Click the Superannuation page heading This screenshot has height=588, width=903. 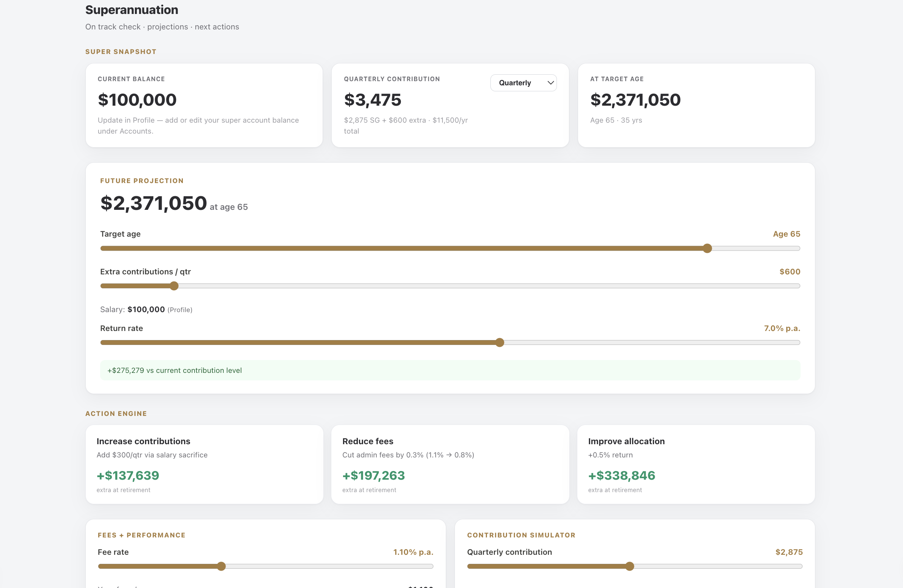tap(131, 10)
